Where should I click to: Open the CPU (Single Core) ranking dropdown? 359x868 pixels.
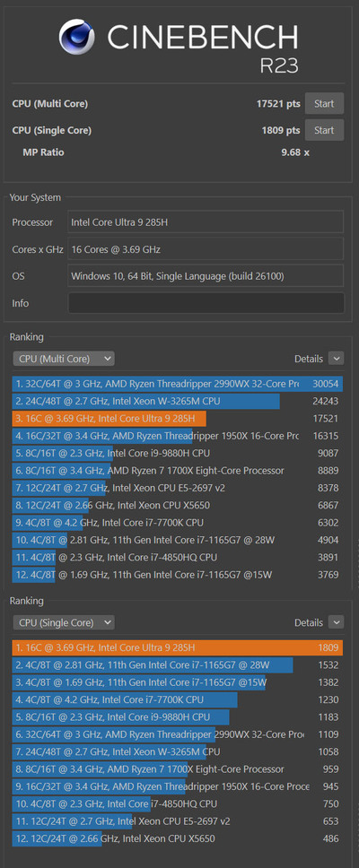point(63,622)
